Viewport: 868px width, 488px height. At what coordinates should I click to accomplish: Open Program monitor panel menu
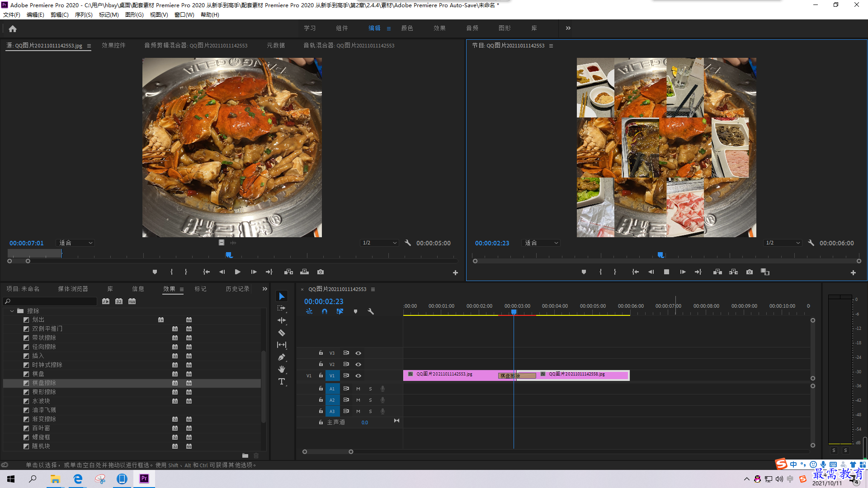[551, 46]
